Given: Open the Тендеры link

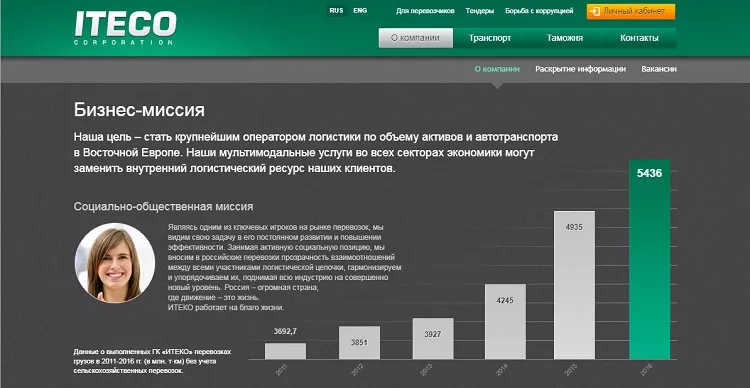Looking at the screenshot, I should (480, 11).
